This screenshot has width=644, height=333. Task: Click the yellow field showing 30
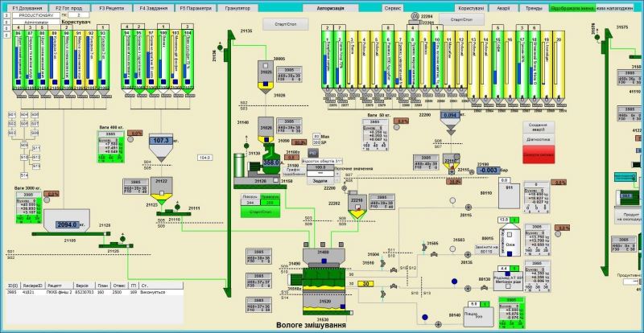coord(365,284)
